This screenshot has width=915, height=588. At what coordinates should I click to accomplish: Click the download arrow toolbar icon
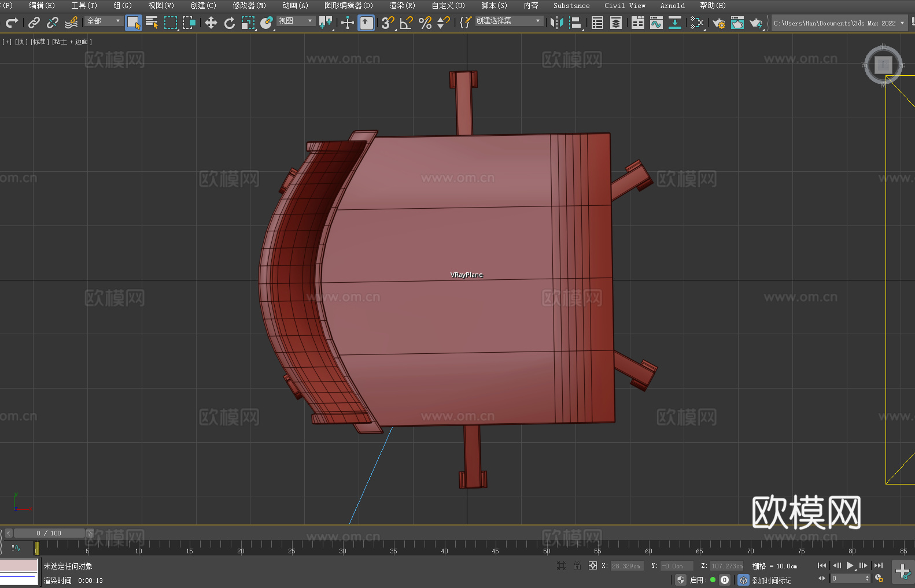[x=675, y=23]
